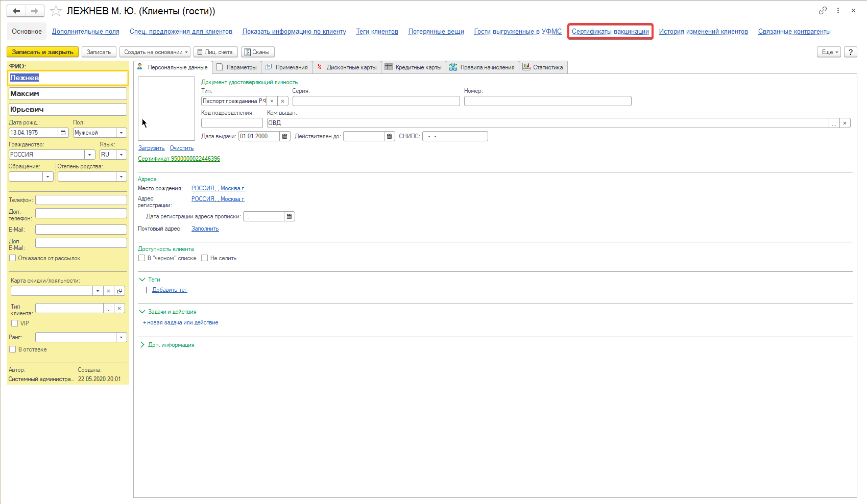Viewport: 867px width, 504px height.
Task: Mark client as favorite with star icon
Action: click(56, 11)
